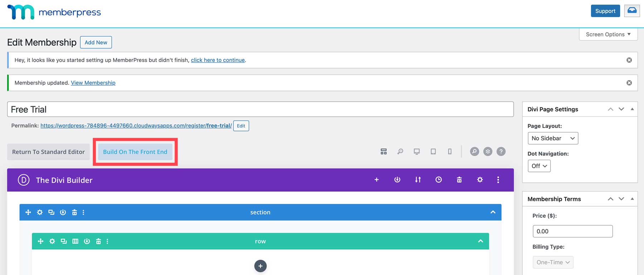Click the power icon in Divi Builder header
The height and width of the screenshot is (275, 644).
point(397,180)
